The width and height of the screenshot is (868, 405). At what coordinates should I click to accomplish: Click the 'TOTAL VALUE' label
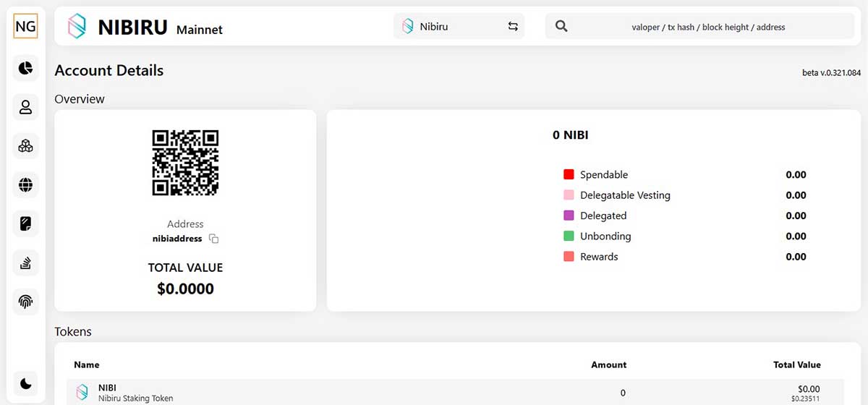pyautogui.click(x=185, y=268)
